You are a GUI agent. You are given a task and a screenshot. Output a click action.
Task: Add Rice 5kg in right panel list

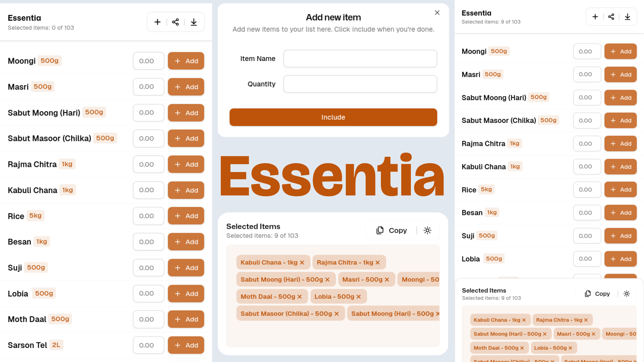pyautogui.click(x=620, y=190)
